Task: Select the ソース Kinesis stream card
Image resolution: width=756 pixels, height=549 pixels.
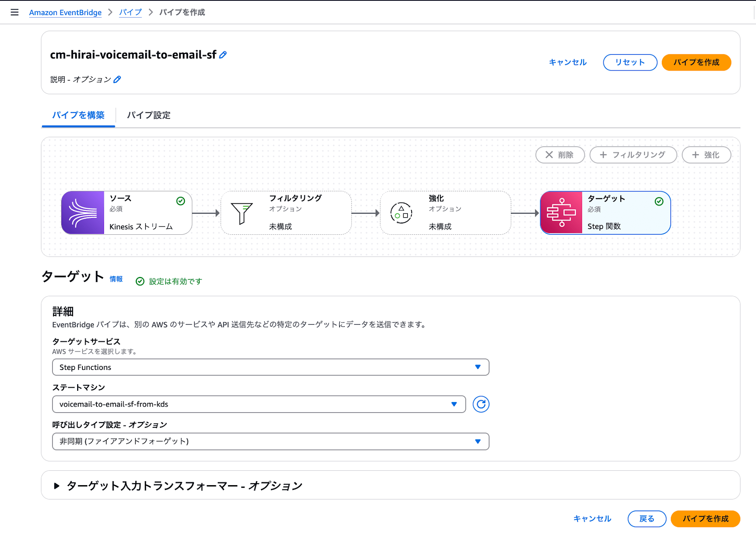Action: point(127,213)
